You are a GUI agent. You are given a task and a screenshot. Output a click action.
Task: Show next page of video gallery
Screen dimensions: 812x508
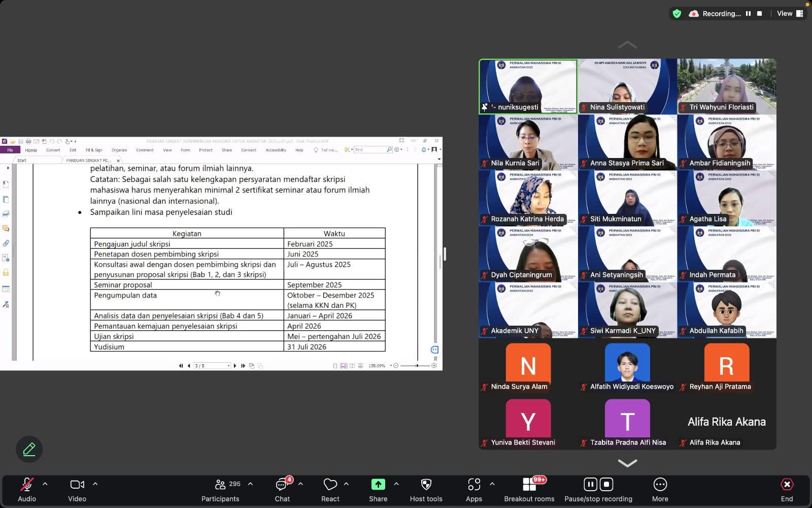point(627,463)
